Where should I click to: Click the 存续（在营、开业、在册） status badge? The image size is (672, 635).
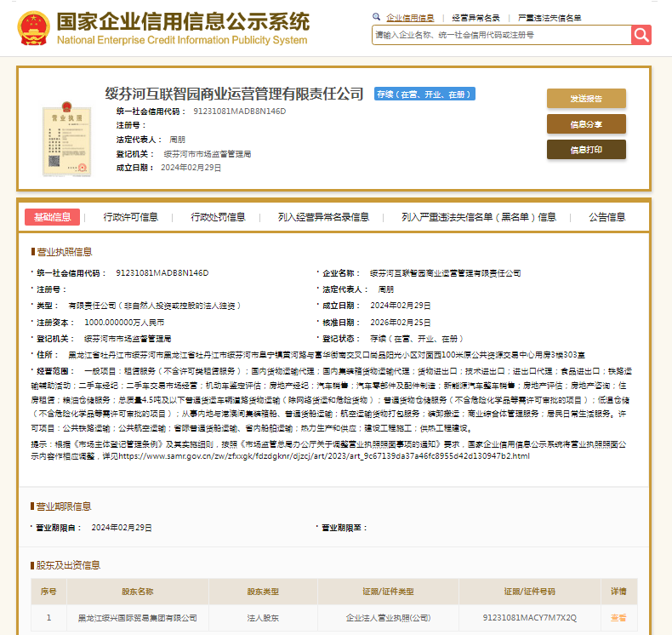(424, 94)
